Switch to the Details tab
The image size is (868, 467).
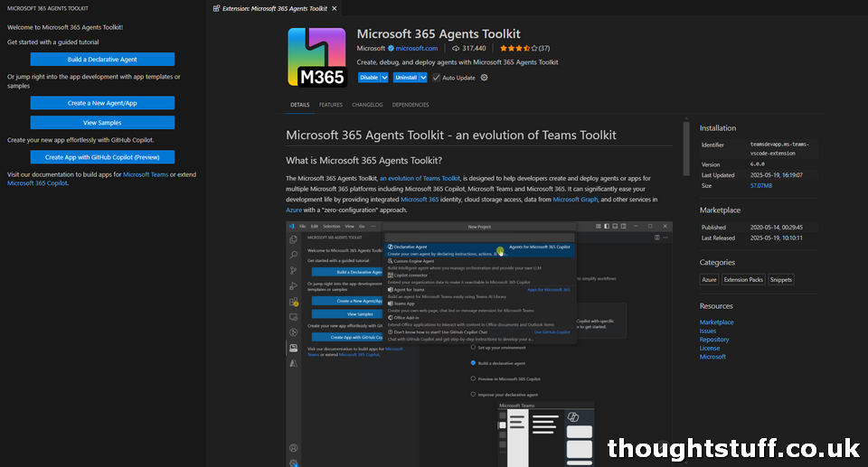pos(300,105)
